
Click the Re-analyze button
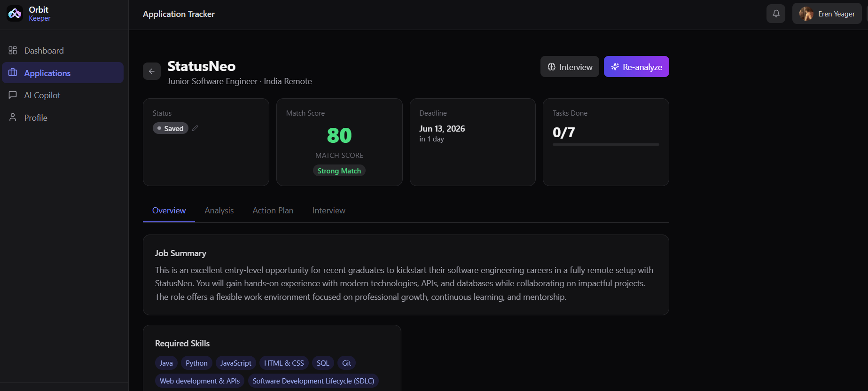click(636, 67)
